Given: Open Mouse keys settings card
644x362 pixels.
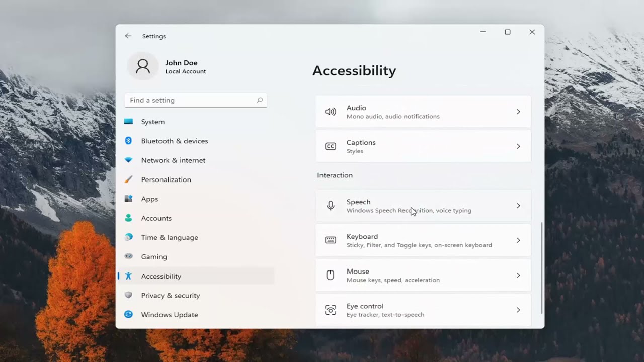Looking at the screenshot, I should coord(423,275).
